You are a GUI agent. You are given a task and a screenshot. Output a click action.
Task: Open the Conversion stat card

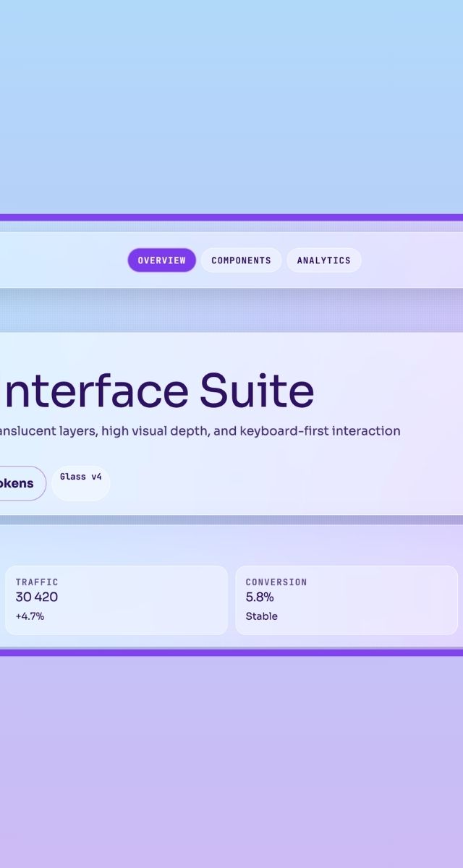click(x=347, y=600)
